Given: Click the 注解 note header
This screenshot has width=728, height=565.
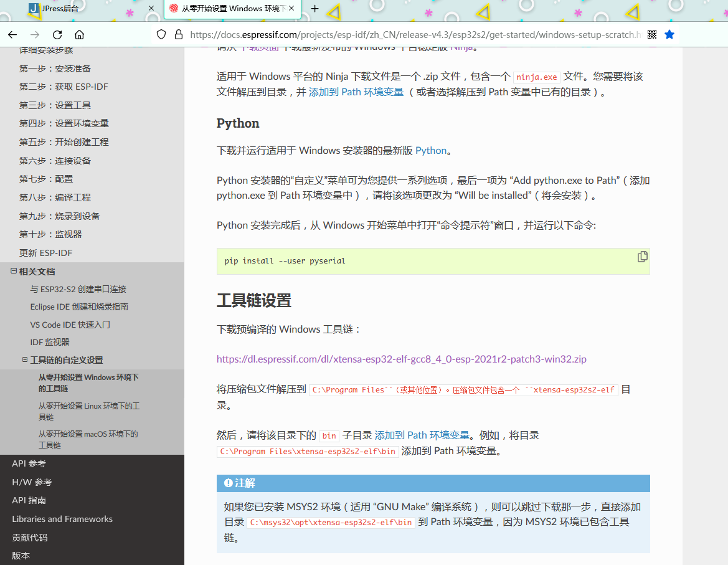Looking at the screenshot, I should pyautogui.click(x=433, y=483).
